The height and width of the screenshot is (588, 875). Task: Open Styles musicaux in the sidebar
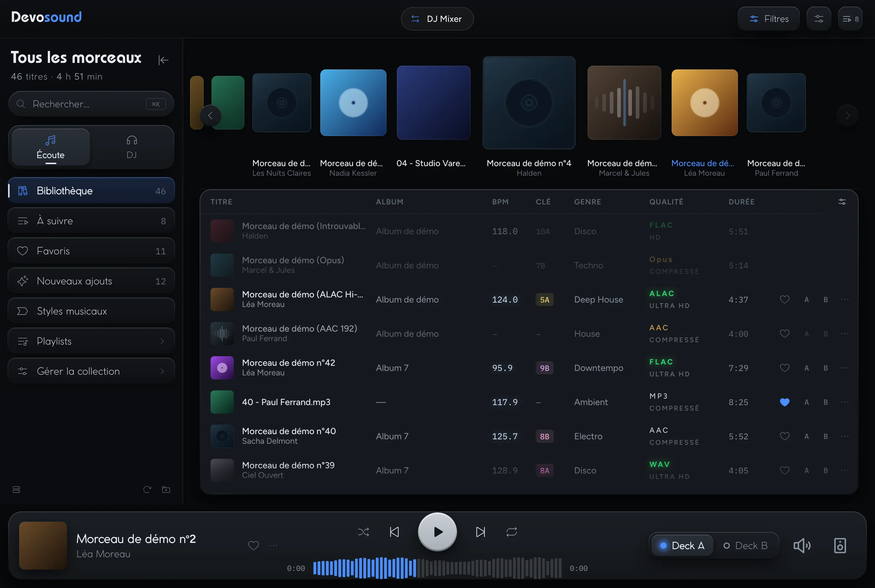[91, 311]
